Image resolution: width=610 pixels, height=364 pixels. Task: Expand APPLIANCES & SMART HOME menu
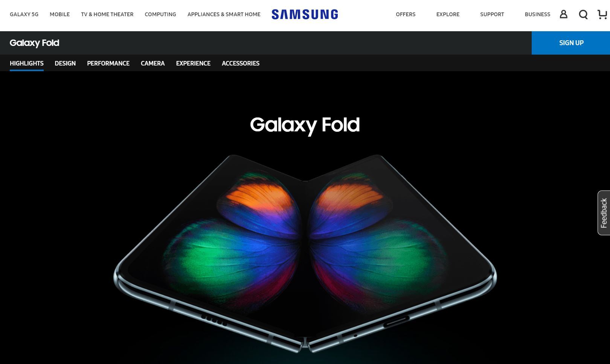click(x=224, y=14)
